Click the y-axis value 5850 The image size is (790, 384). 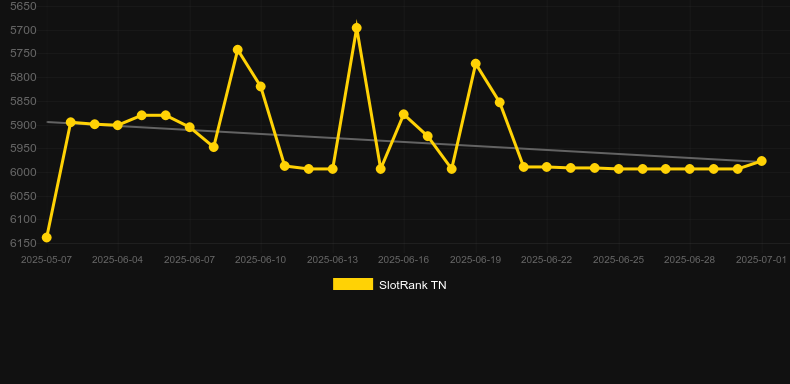[x=23, y=101]
